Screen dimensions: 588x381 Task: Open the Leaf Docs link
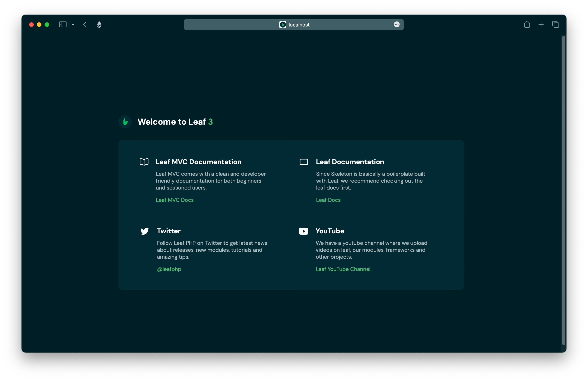328,200
